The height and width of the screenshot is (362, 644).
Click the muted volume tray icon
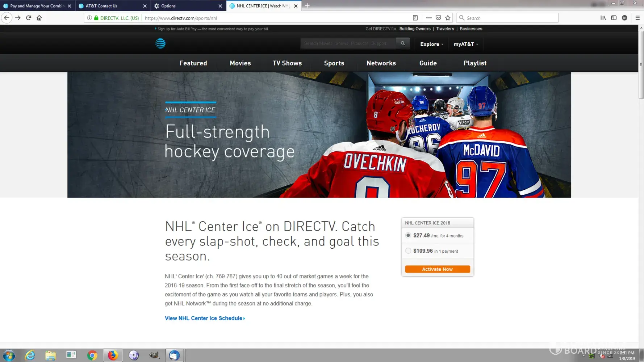tap(602, 356)
